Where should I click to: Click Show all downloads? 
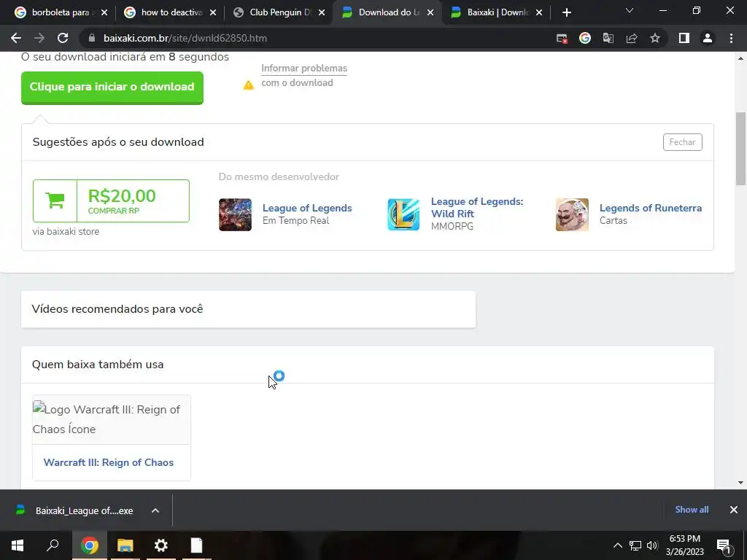pyautogui.click(x=692, y=510)
